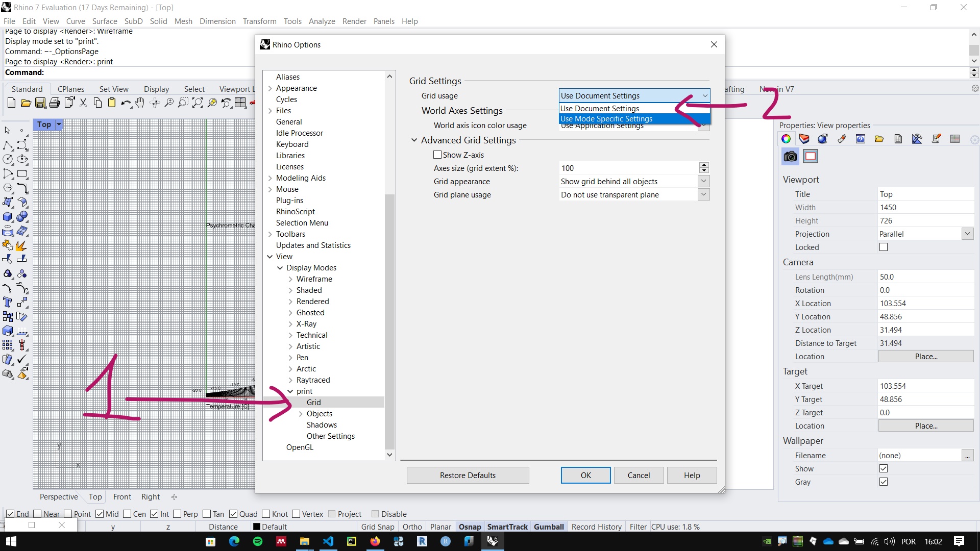Collapse the Advanced Grid Settings section
The height and width of the screenshot is (551, 980).
[414, 140]
